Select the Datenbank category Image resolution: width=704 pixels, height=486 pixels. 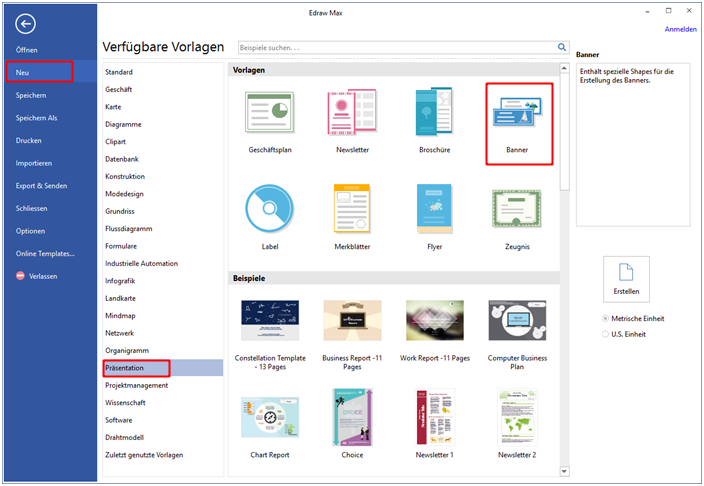coord(122,159)
